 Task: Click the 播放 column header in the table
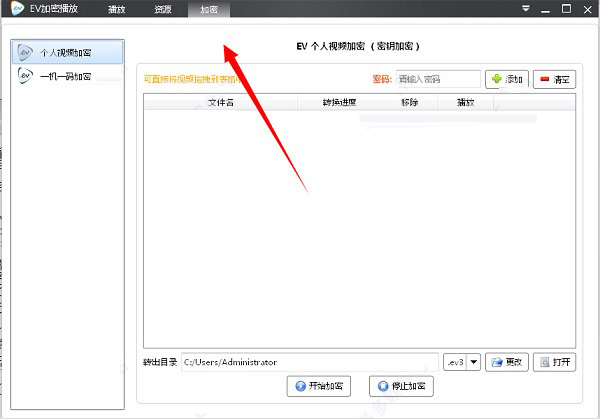tap(466, 103)
